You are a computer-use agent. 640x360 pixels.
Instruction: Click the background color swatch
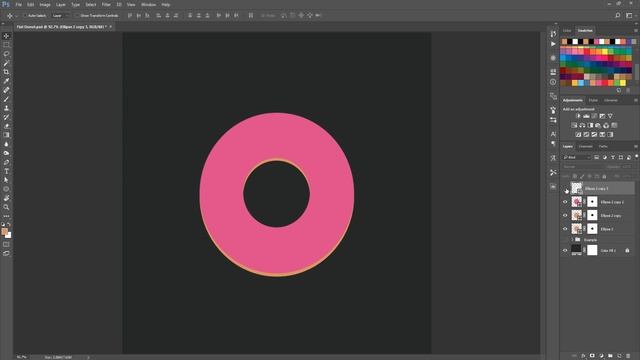pos(9,235)
